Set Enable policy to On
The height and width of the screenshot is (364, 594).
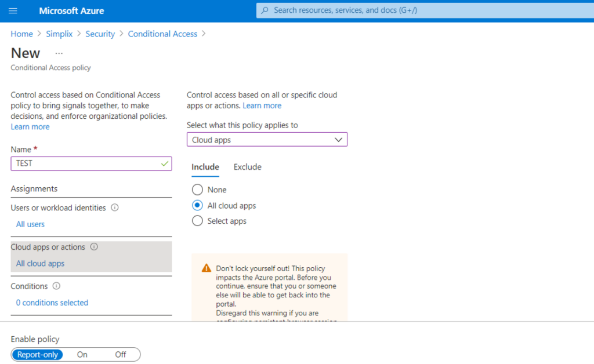tap(82, 355)
